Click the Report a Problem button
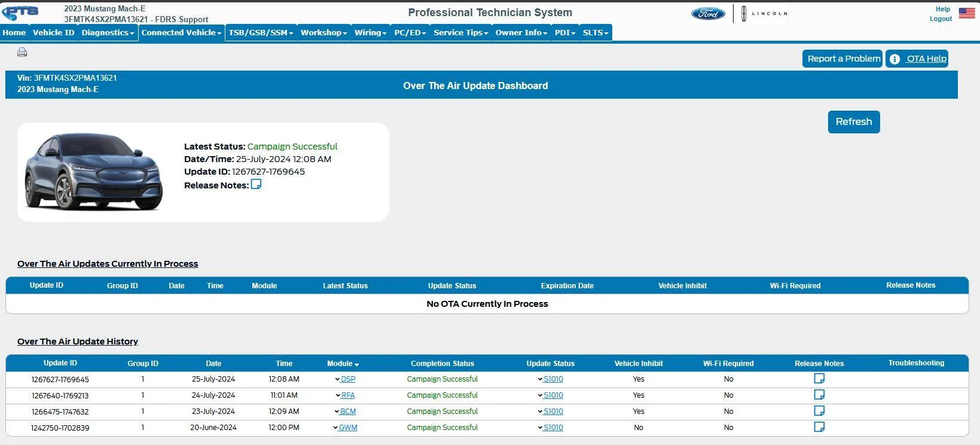980x445 pixels. tap(842, 59)
